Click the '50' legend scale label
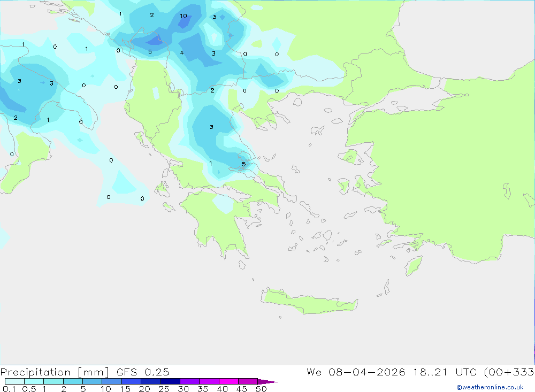The width and height of the screenshot is (535, 392). pos(262,389)
